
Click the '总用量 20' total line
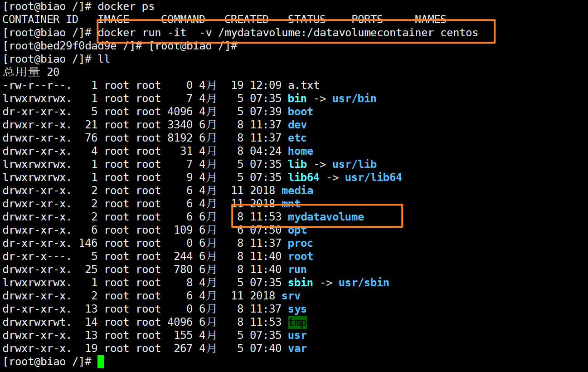pos(31,72)
